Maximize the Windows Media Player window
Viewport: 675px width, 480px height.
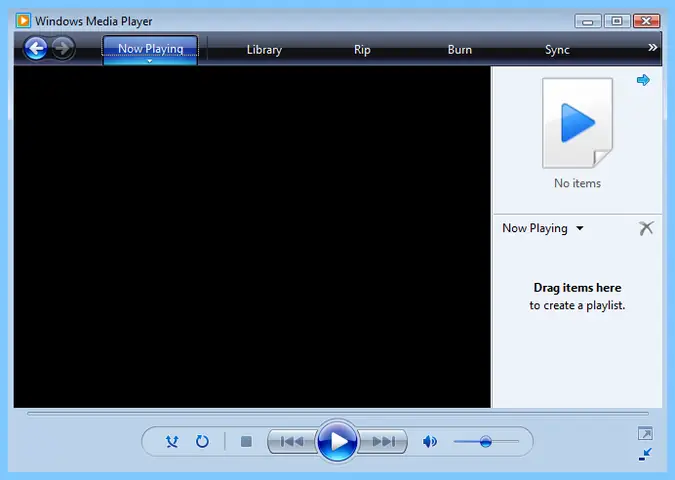pyautogui.click(x=617, y=21)
